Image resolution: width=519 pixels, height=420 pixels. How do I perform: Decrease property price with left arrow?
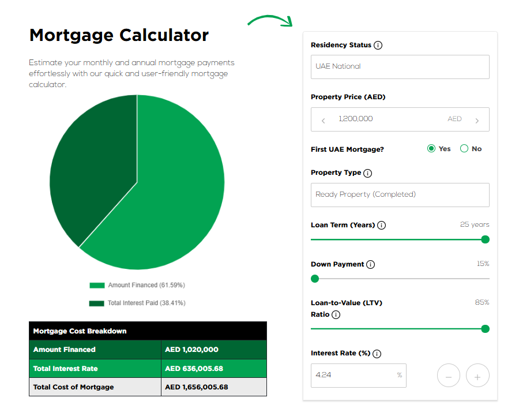click(x=323, y=120)
